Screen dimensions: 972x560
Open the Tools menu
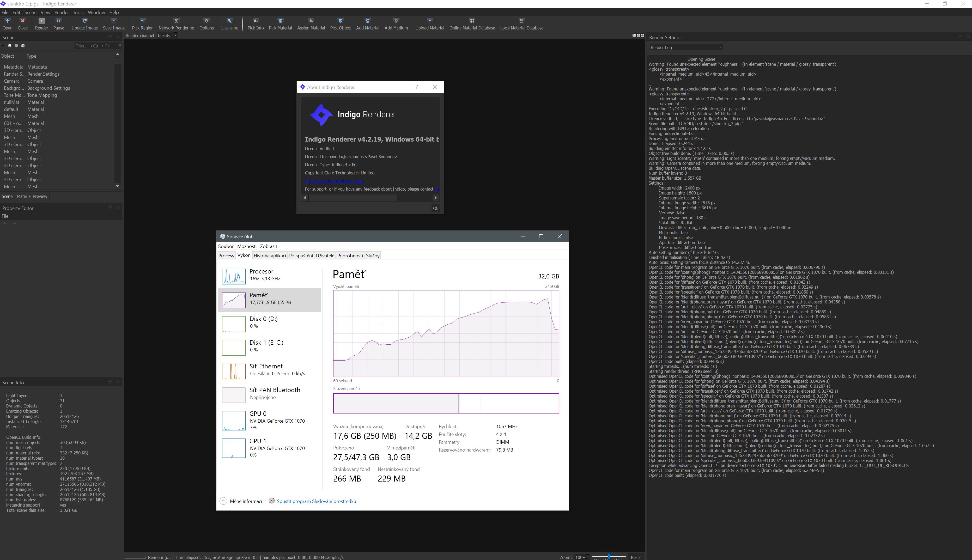[78, 12]
